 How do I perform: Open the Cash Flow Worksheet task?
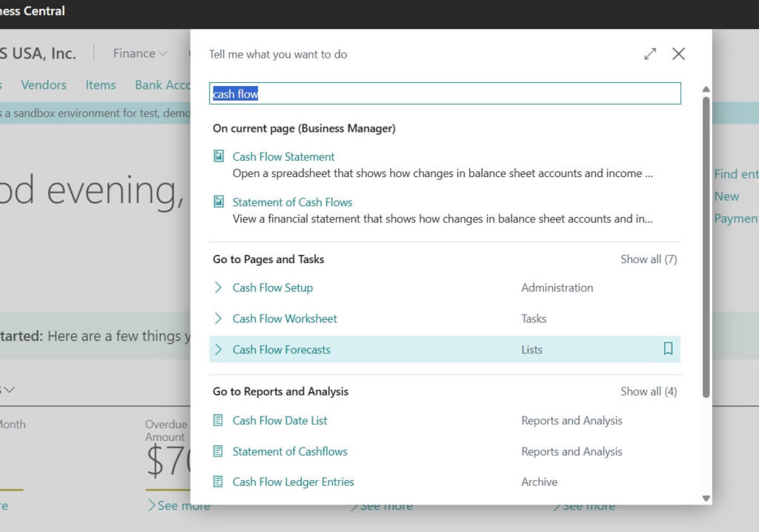coord(285,319)
